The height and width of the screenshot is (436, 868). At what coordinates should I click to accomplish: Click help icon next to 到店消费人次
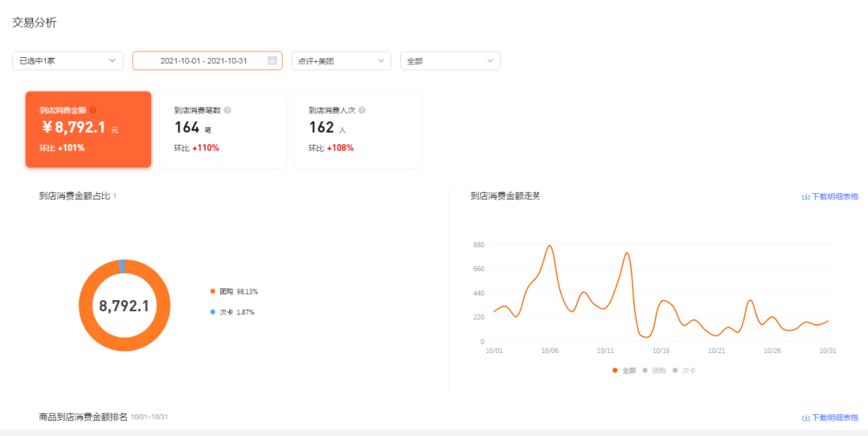click(x=362, y=110)
